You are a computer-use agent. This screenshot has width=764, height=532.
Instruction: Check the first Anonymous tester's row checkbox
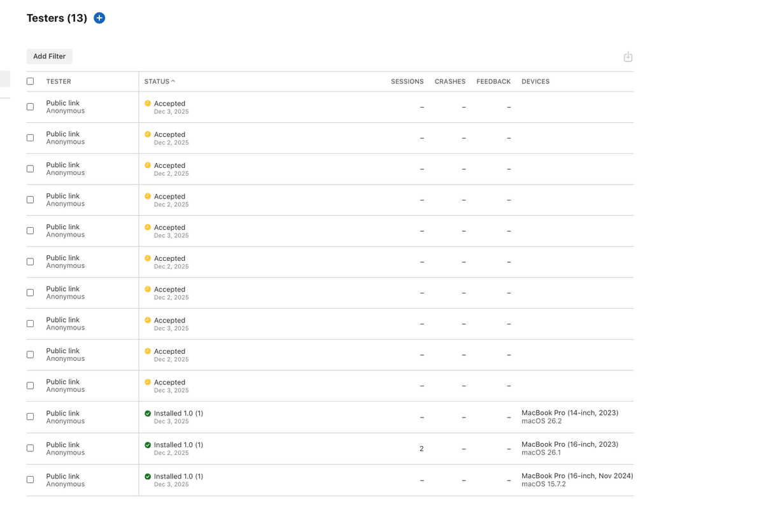(x=30, y=106)
